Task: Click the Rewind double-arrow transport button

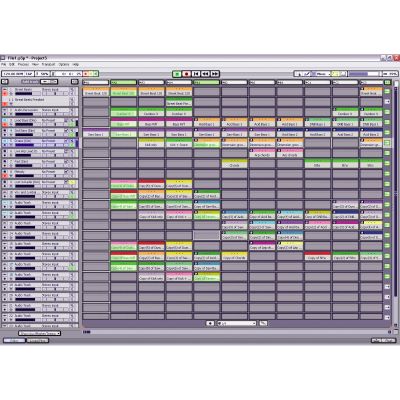Action: (x=206, y=74)
